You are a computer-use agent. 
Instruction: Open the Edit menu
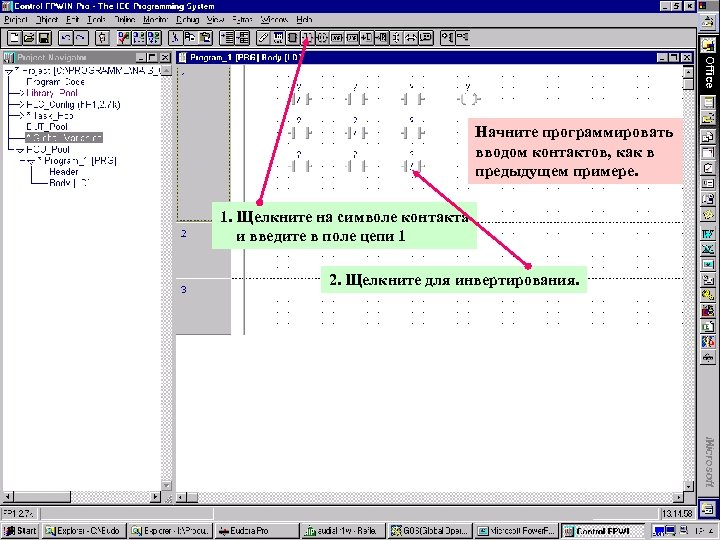coord(73,20)
